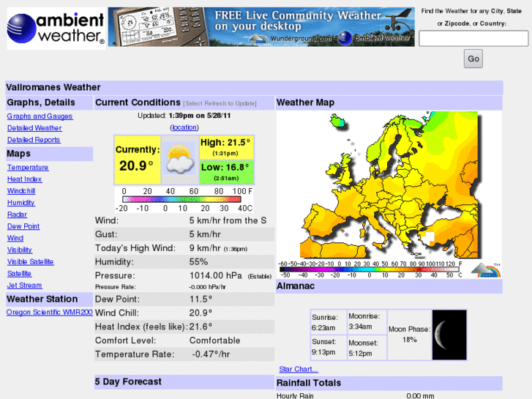Open the Live Community Weather banner
Image resolution: width=532 pixels, height=399 pixels.
[x=261, y=27]
